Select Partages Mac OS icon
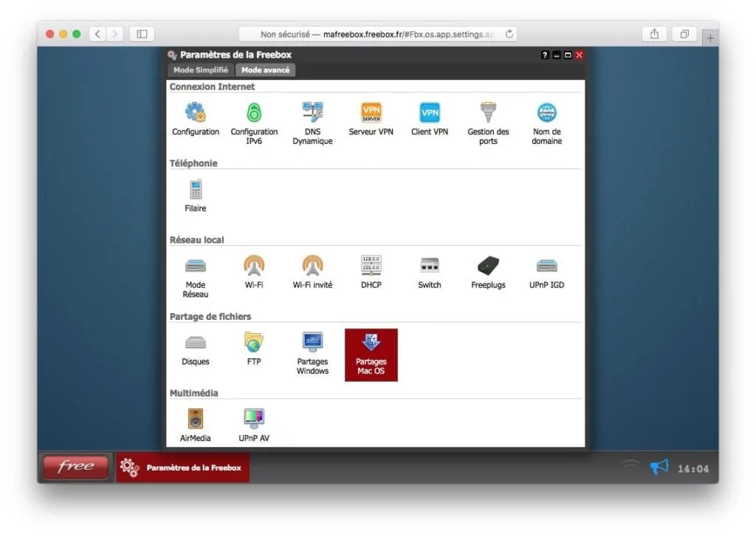Screen dimensions: 756x537 tap(371, 355)
